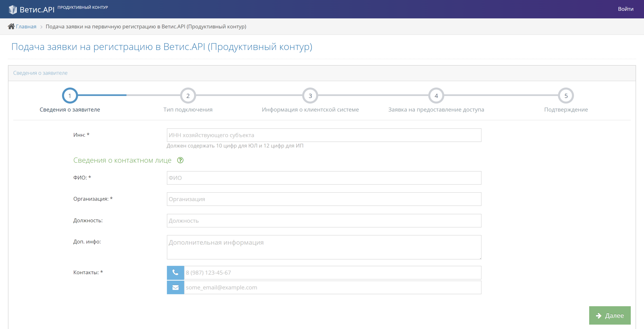
Task: Click the Далее next button
Action: 610,315
